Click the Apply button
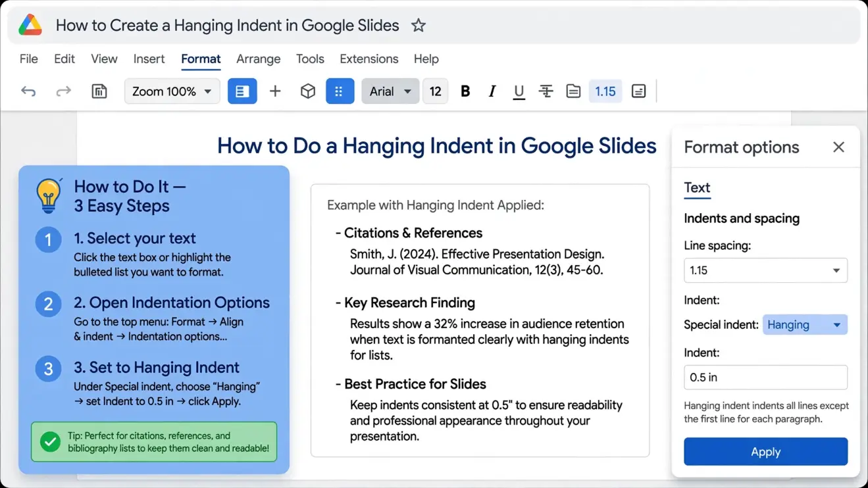Viewport: 868px width, 488px height. coord(765,452)
